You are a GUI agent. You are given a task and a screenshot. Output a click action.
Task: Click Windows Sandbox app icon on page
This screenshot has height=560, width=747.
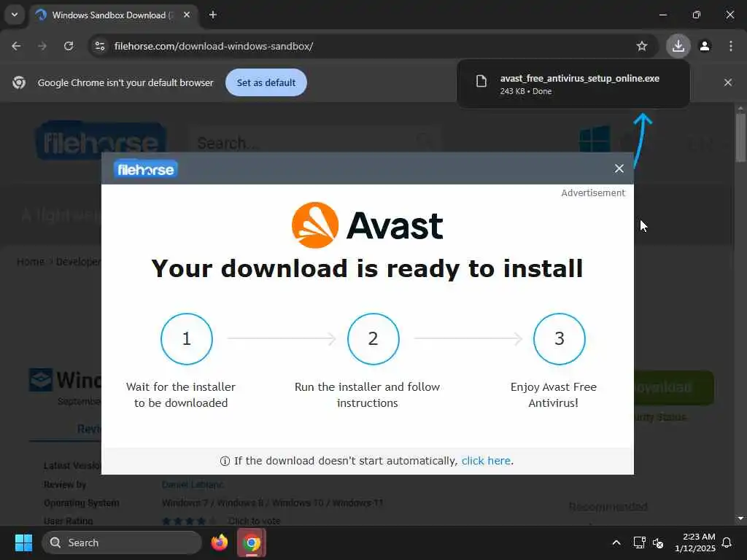click(41, 379)
